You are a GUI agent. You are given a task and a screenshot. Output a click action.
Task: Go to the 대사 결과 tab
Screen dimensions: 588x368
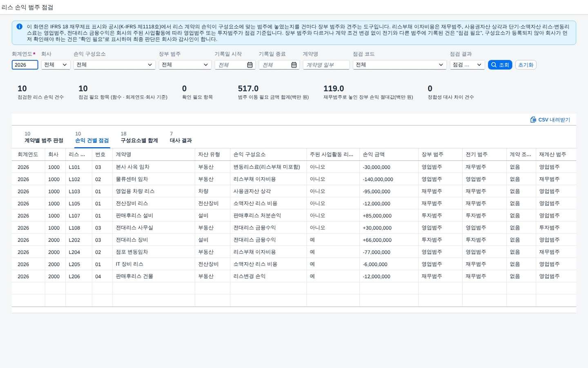(180, 137)
